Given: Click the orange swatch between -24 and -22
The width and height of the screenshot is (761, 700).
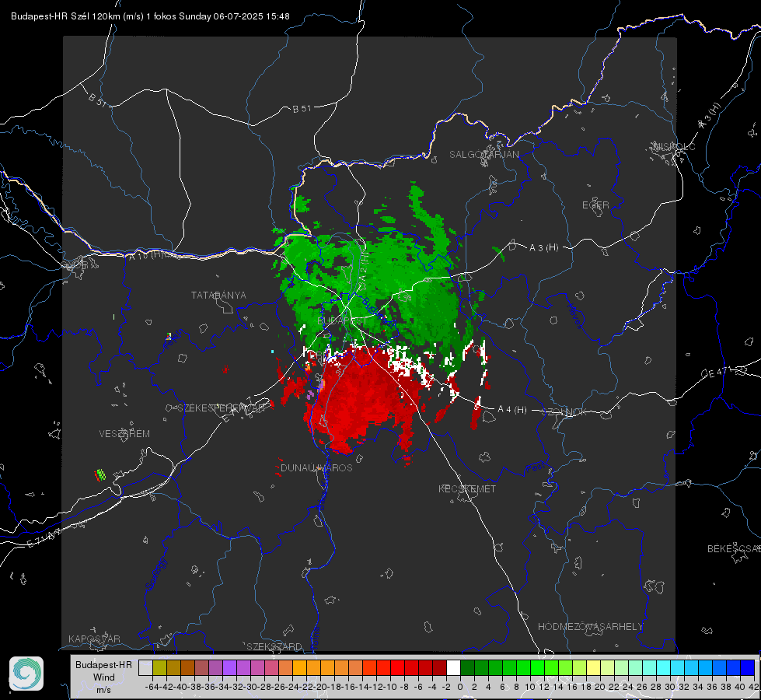Looking at the screenshot, I should click(299, 668).
